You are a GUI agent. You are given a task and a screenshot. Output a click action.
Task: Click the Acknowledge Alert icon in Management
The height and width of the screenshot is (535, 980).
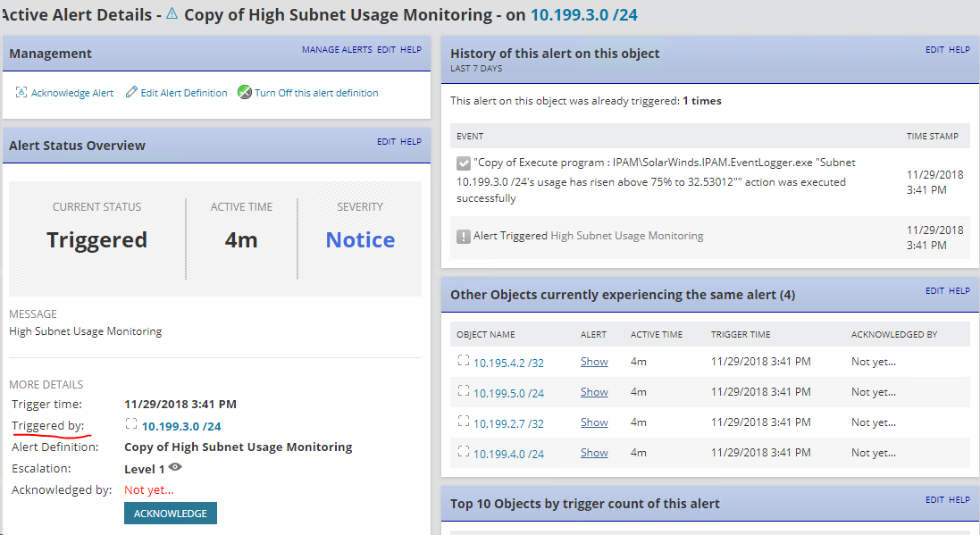tap(21, 92)
